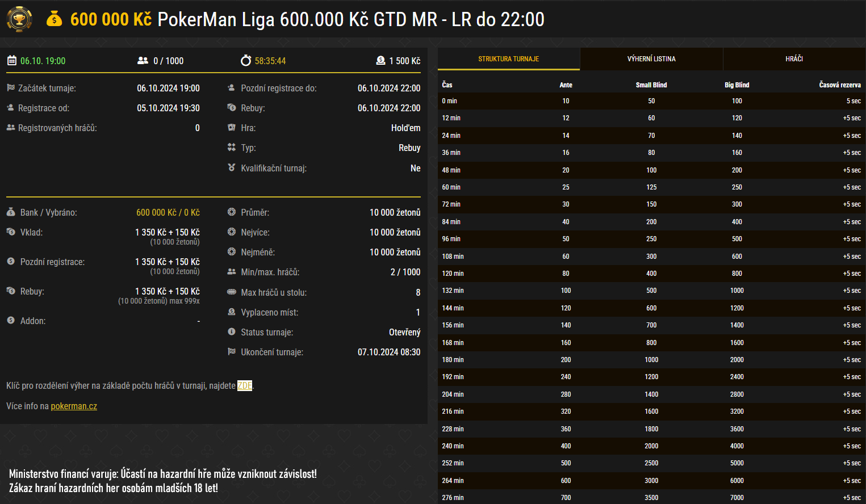The image size is (866, 504).
Task: Open the pokerman.cz link
Action: pyautogui.click(x=74, y=406)
